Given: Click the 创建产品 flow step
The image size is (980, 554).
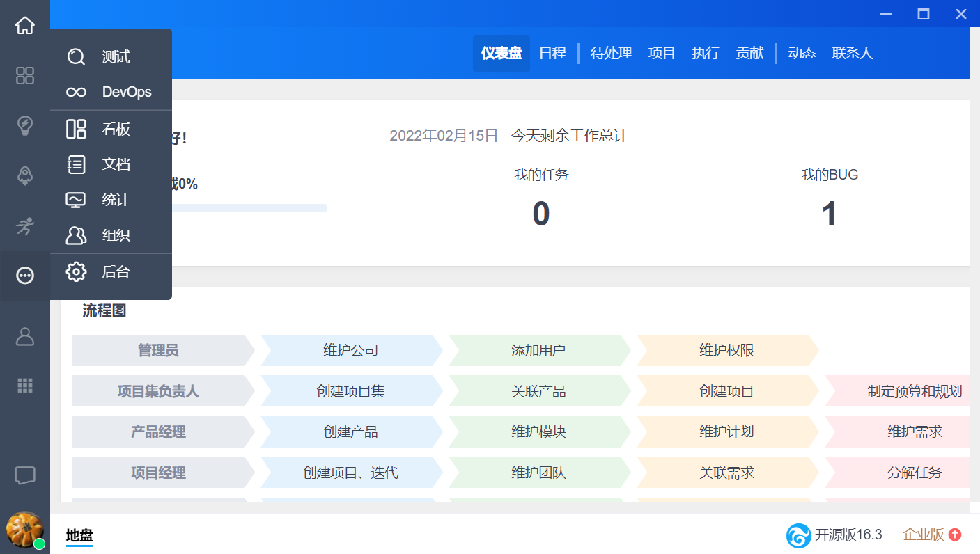Looking at the screenshot, I should [x=350, y=432].
